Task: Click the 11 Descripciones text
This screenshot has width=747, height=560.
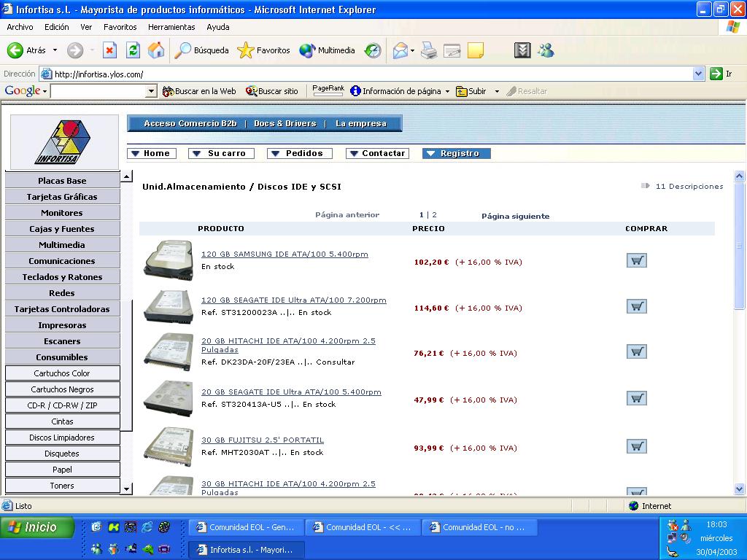Action: click(689, 186)
